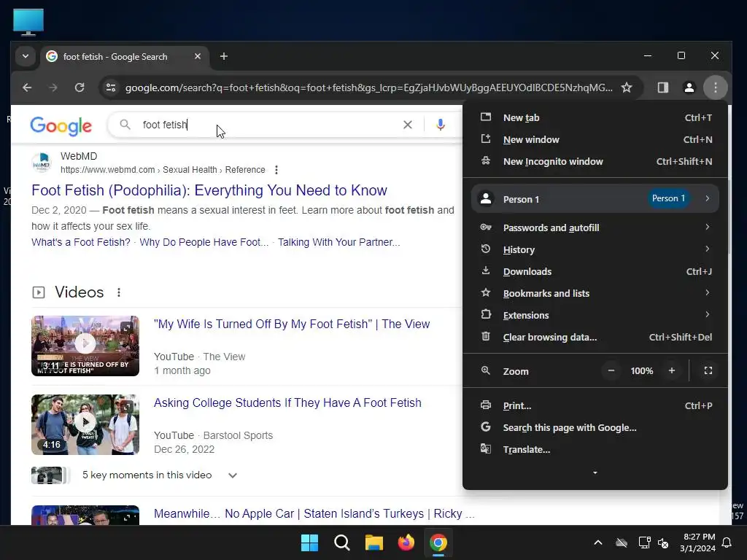Image resolution: width=747 pixels, height=560 pixels.
Task: Open a new tab with plus icon
Action: [x=224, y=57]
